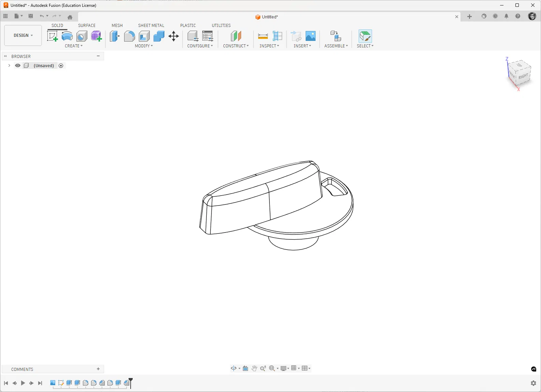
Task: Open the CONSTRUCT dropdown menu
Action: coord(236,46)
